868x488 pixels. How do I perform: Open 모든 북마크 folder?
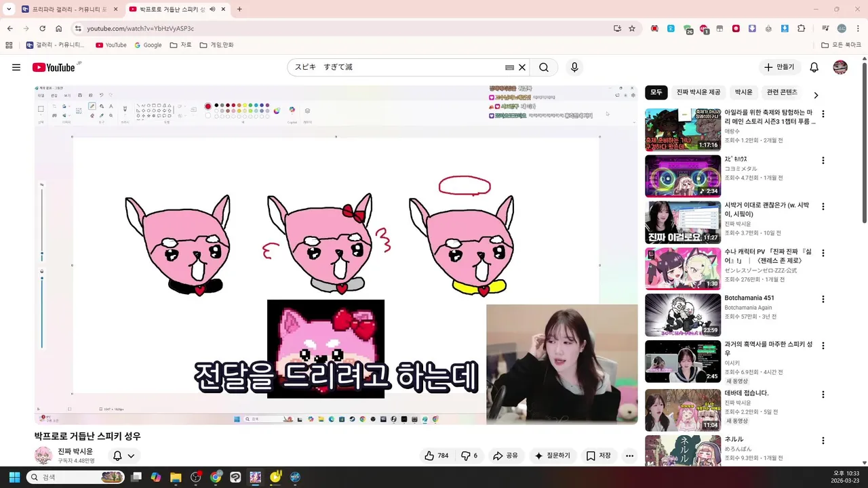pos(841,45)
